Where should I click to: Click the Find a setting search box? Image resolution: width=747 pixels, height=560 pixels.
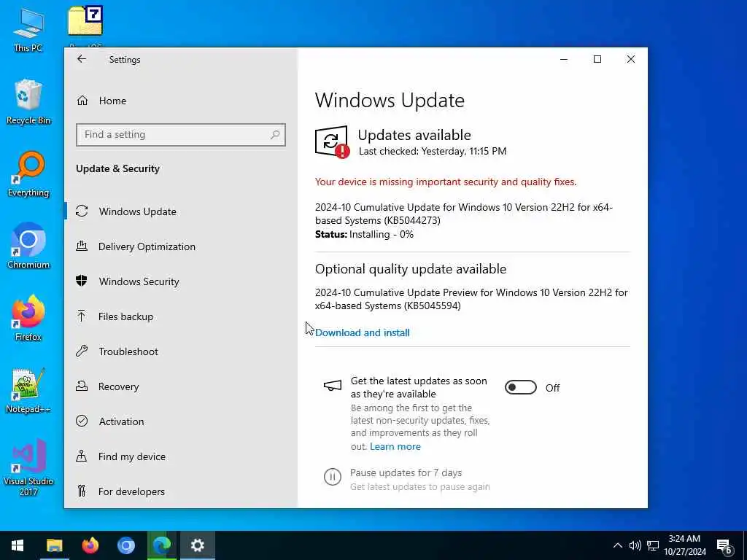(x=181, y=135)
